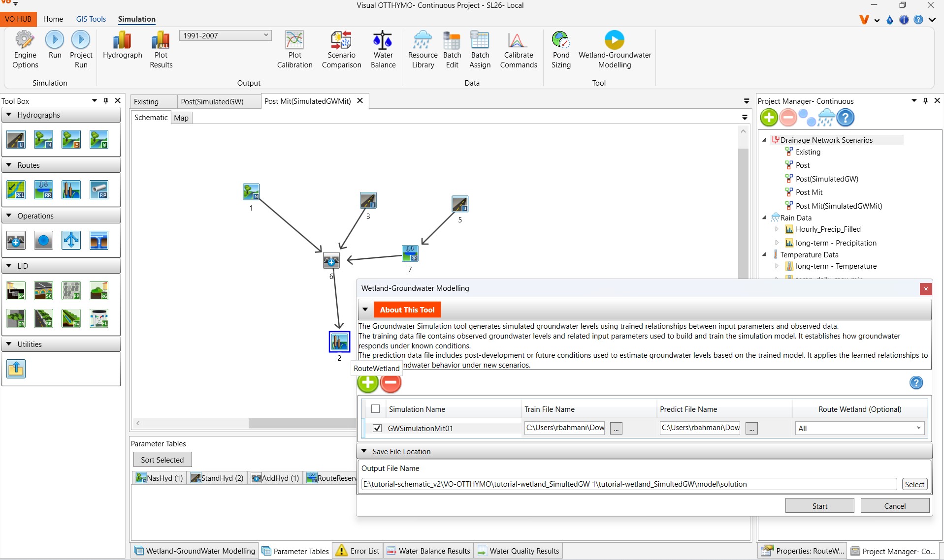Collapse the Temperature Data tree node
Viewport: 944px width, 560px height.
(764, 254)
